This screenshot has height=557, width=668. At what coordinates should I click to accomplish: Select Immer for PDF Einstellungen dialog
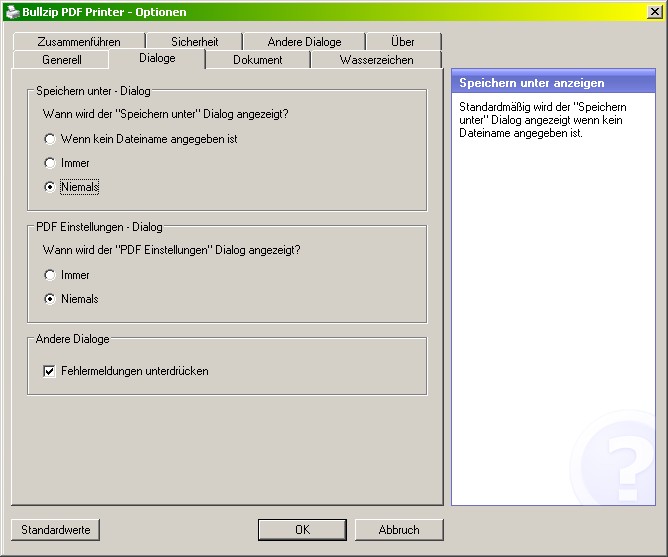tap(67, 275)
